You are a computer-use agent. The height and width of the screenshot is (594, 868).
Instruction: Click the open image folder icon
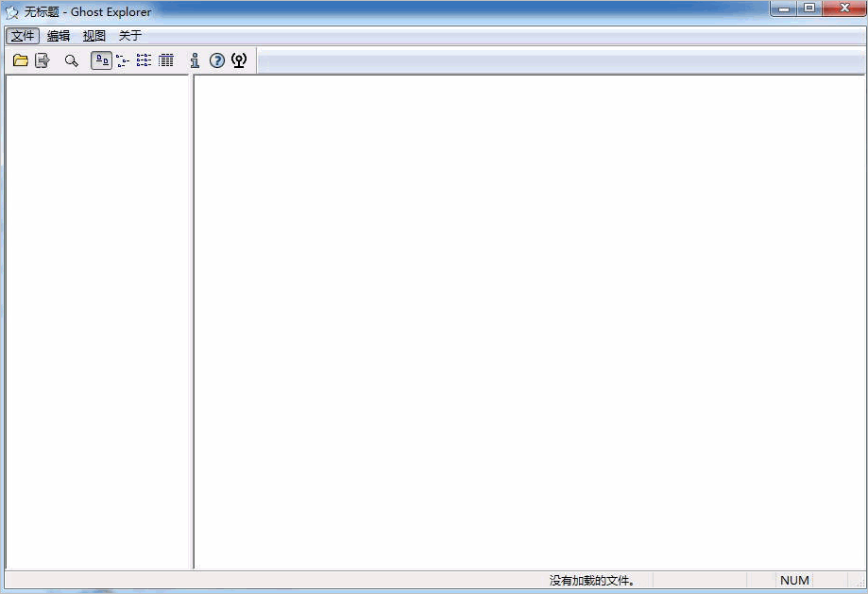pos(21,60)
